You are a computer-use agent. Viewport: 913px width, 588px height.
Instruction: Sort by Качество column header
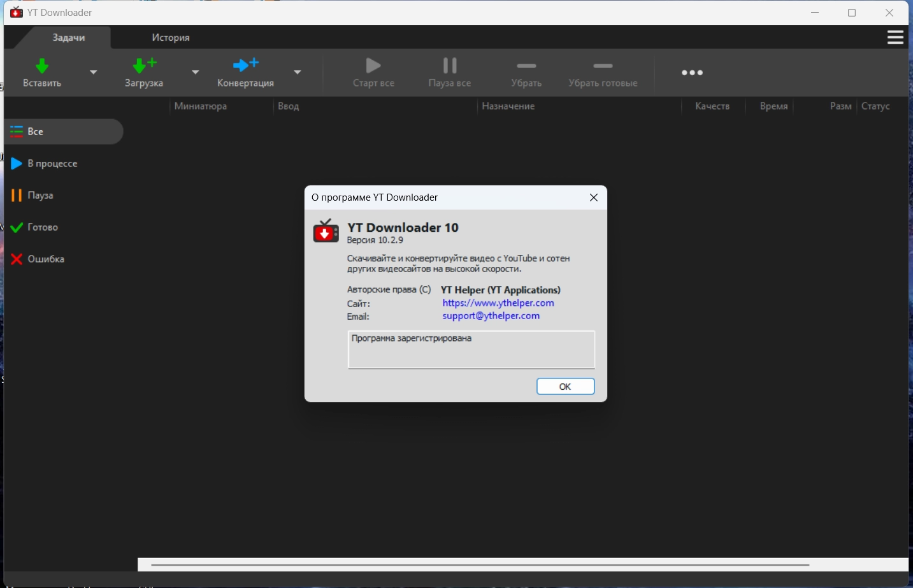[x=712, y=106]
